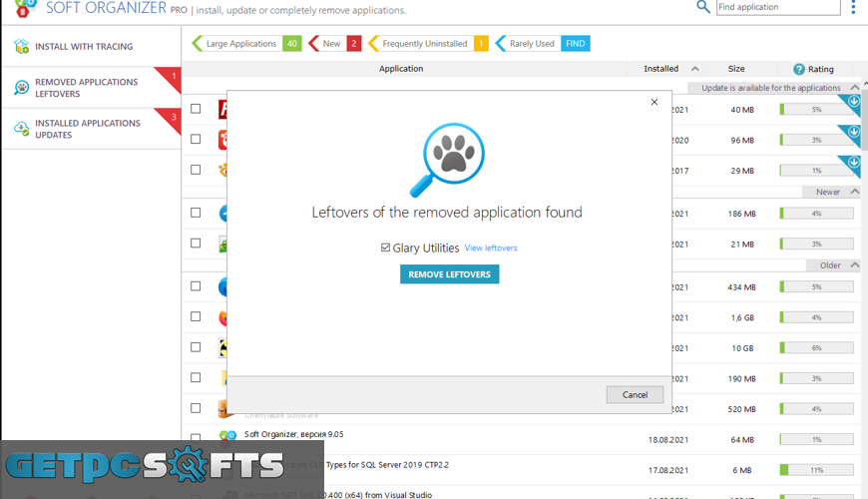
Task: Check the box for the 29 MB application
Action: (x=196, y=170)
